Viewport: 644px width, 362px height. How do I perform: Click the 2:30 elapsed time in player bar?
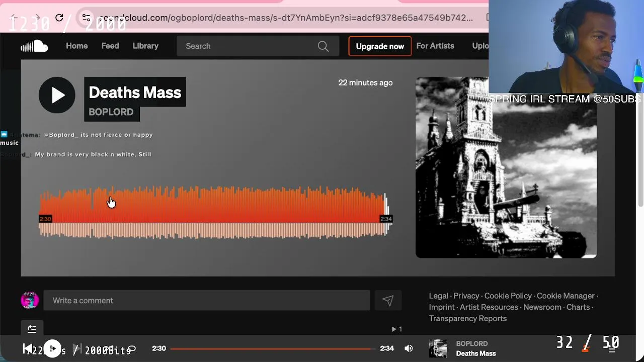159,348
